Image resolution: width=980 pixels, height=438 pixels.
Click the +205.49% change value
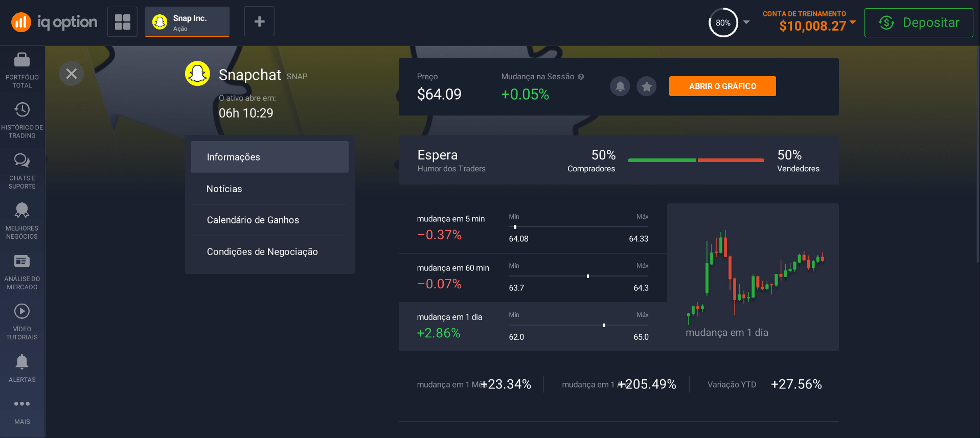click(x=648, y=384)
